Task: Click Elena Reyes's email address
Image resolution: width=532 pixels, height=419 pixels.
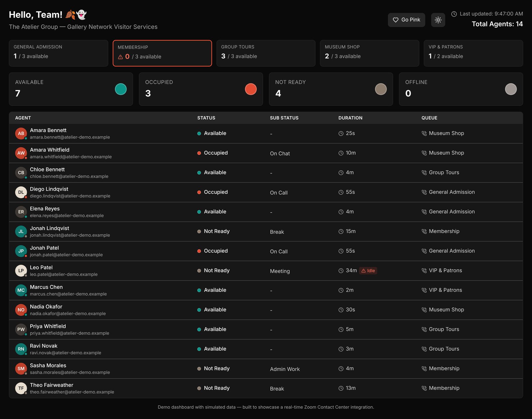Action: 67,216
